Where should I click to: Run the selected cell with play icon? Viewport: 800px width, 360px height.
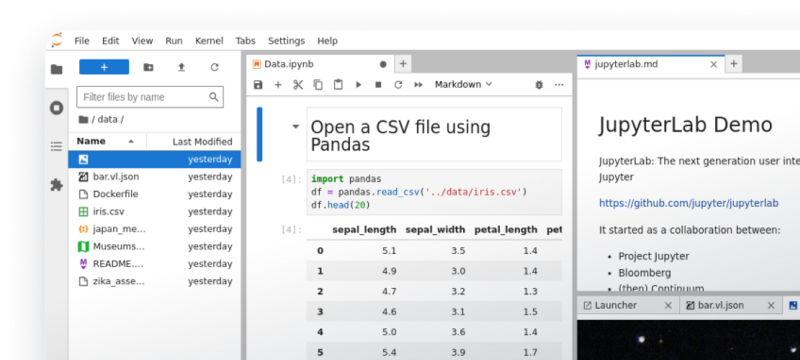[358, 85]
